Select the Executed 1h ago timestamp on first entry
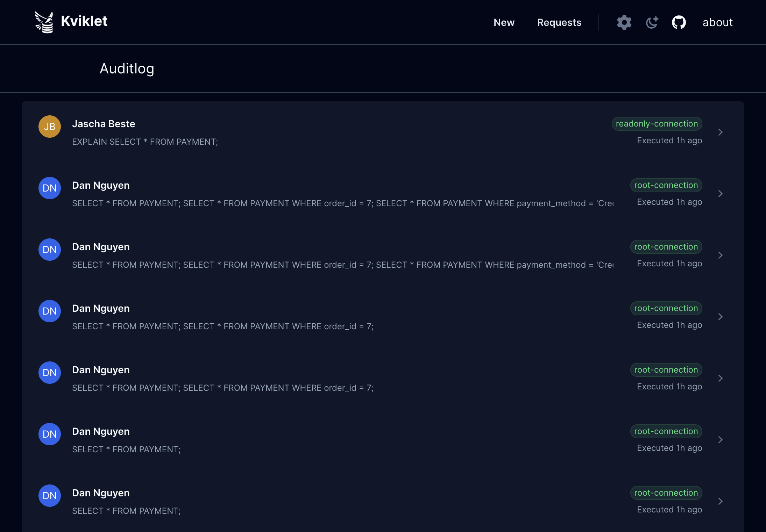Viewport: 766px width, 532px height. [669, 140]
